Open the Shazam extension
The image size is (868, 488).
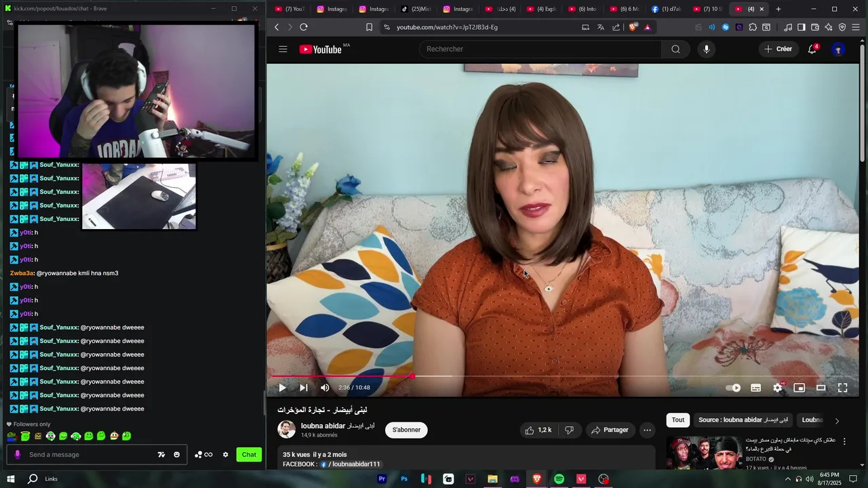(x=726, y=27)
